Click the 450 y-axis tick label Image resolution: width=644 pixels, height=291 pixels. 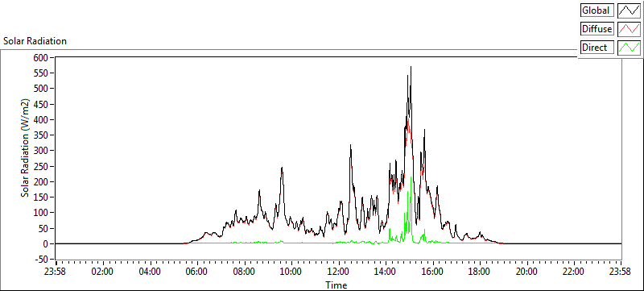pos(41,105)
